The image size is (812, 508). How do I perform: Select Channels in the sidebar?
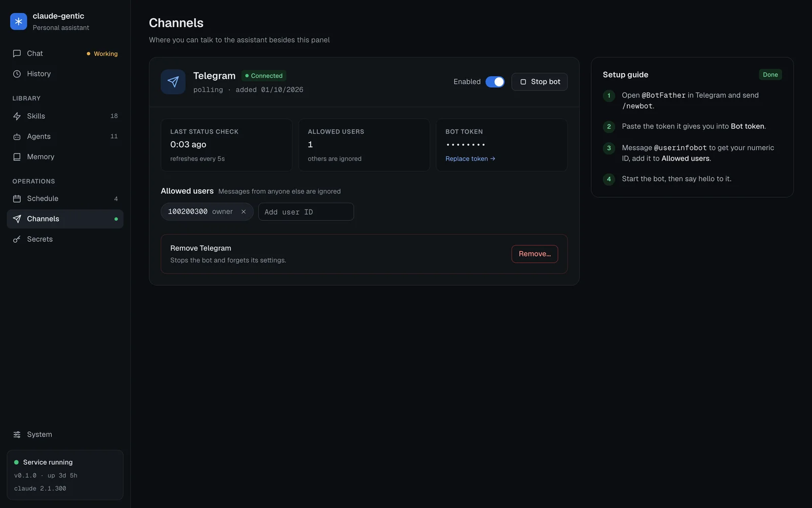[65, 219]
